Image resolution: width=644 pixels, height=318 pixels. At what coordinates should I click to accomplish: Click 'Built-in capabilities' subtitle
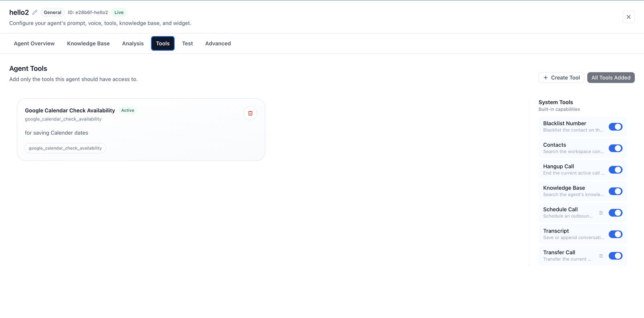559,109
